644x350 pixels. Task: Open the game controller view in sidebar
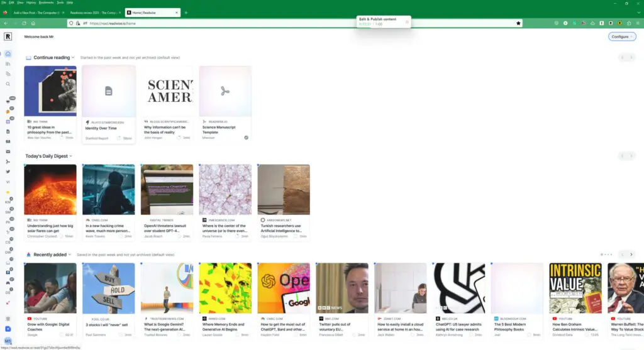(8, 283)
